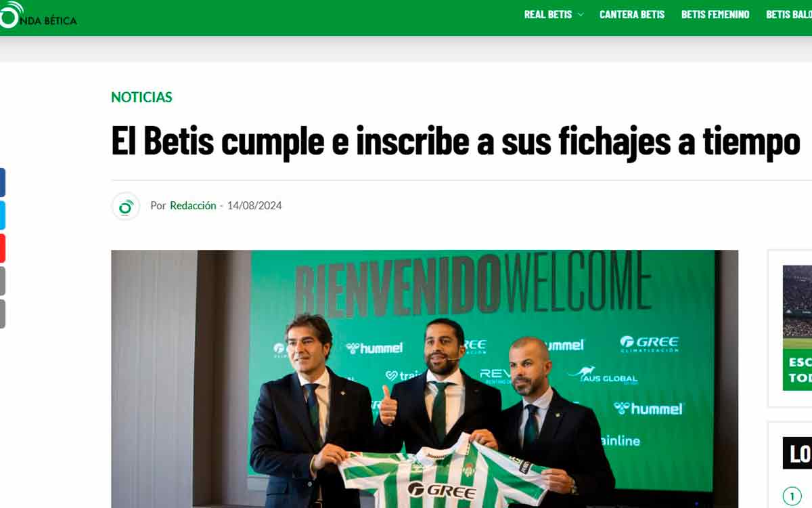812x508 pixels.
Task: Expand the REAL BETIS menu chevron
Action: (x=581, y=14)
